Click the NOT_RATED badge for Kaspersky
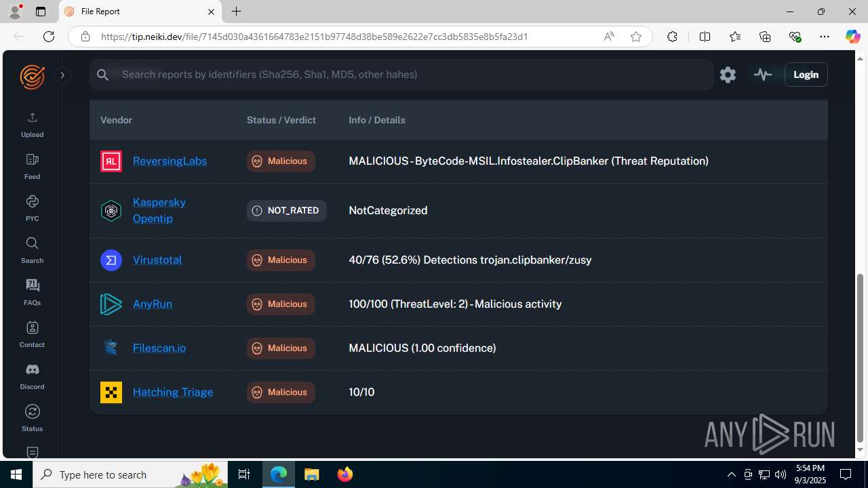 (287, 211)
